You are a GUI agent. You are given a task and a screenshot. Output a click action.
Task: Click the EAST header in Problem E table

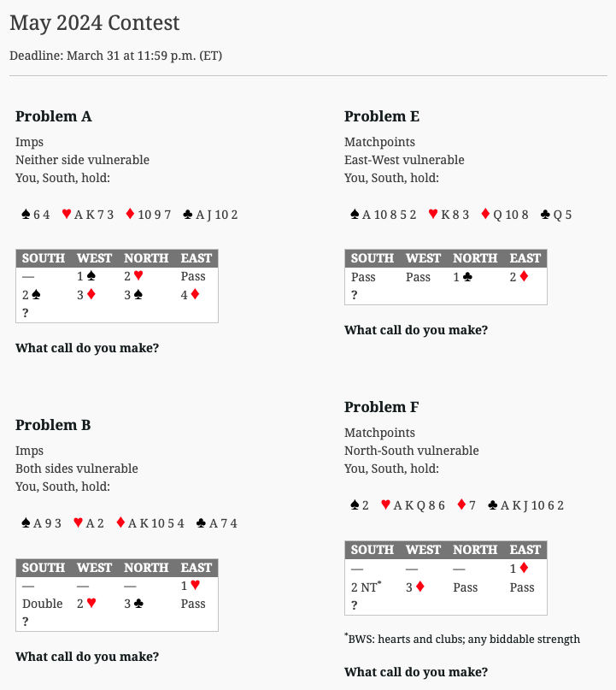pos(525,258)
